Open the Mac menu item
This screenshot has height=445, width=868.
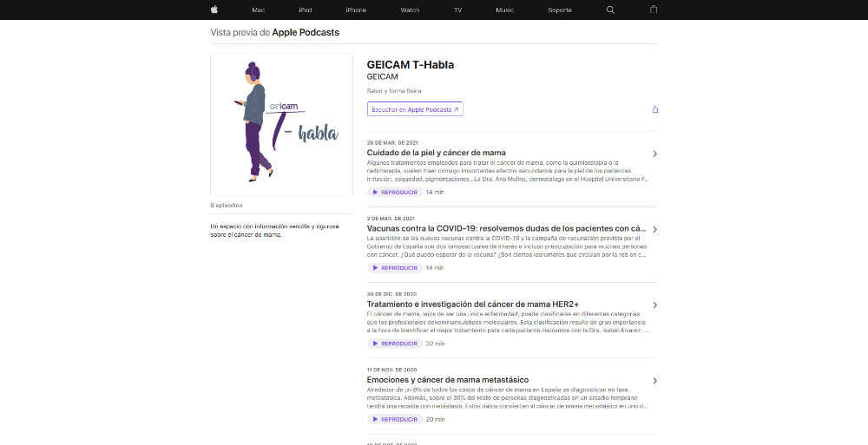click(x=258, y=10)
